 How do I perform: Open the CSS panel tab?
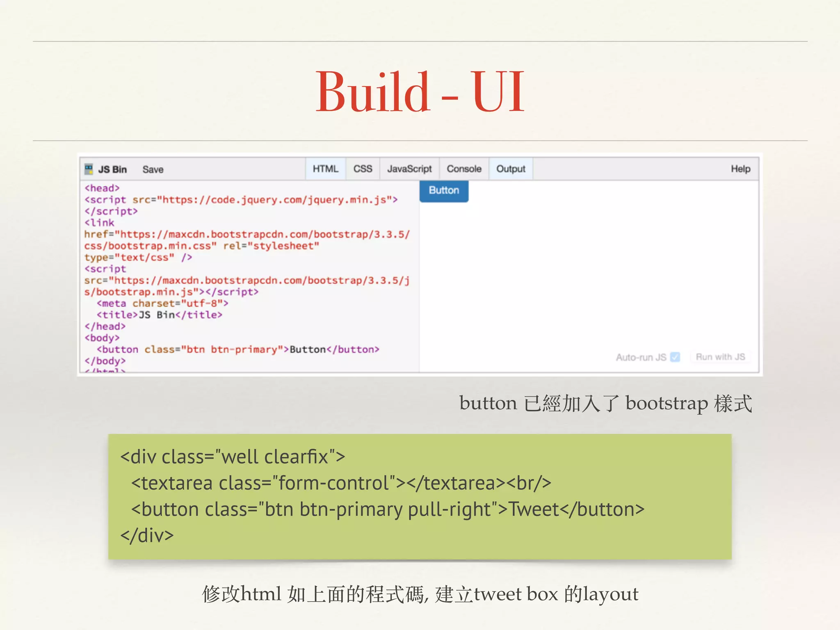click(x=363, y=169)
